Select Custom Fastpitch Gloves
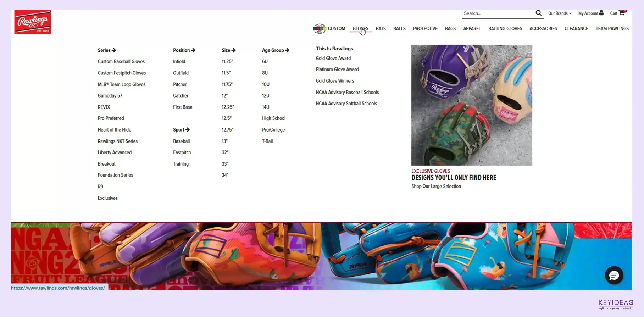Viewport: 644px width, 317px height. 122,73
